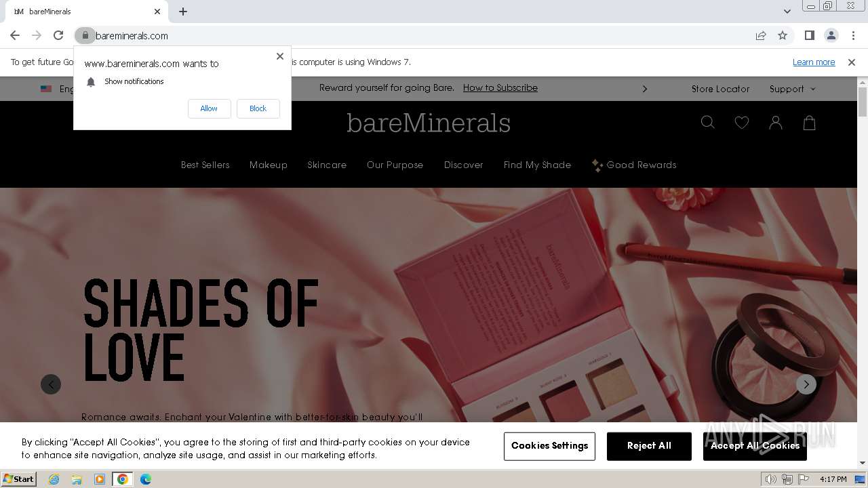Image resolution: width=868 pixels, height=488 pixels.
Task: Open the tab search dropdown arrow
Action: tap(787, 12)
